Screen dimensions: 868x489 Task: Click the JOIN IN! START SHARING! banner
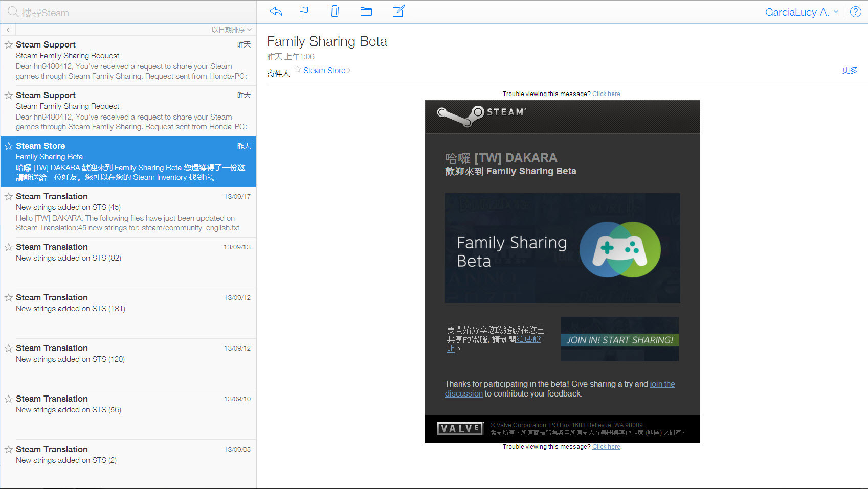[619, 339]
